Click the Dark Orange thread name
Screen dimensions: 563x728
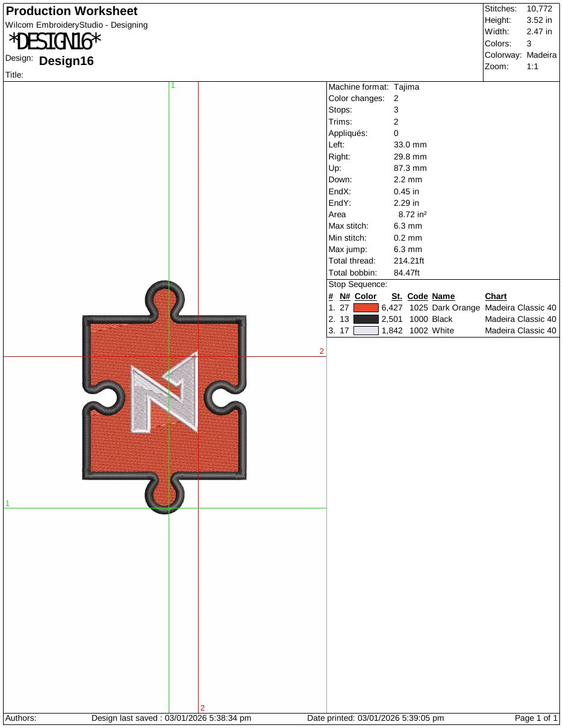456,307
